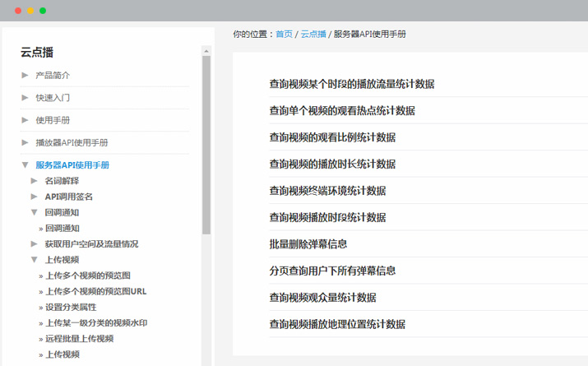
Task: Expand the 播放器API使用手册 section arrow
Action: [x=25, y=142]
